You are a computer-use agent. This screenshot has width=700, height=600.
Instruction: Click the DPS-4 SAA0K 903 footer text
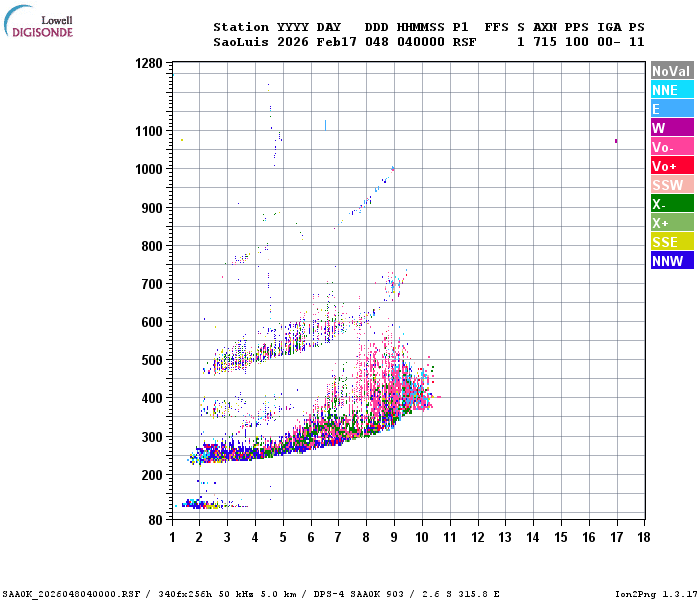tap(358, 594)
